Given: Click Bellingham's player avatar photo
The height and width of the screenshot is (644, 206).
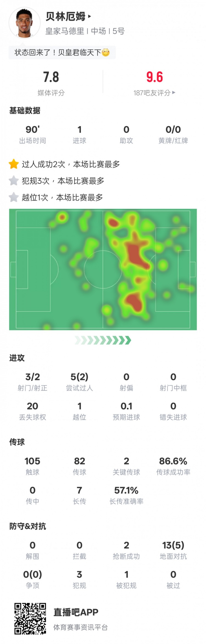Looking at the screenshot, I should [x=24, y=23].
